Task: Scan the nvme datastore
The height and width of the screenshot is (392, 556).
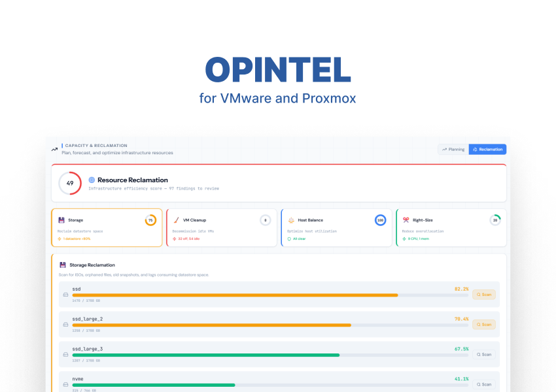Action: pos(484,385)
